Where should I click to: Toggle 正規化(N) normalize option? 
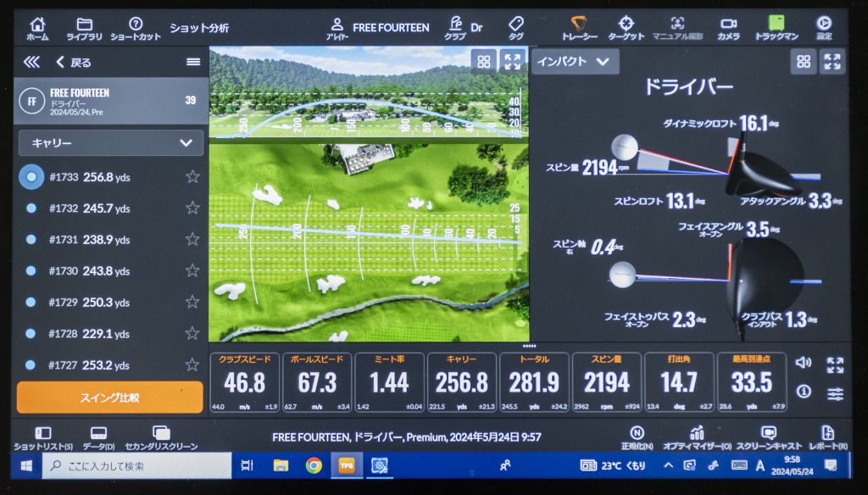pyautogui.click(x=637, y=438)
